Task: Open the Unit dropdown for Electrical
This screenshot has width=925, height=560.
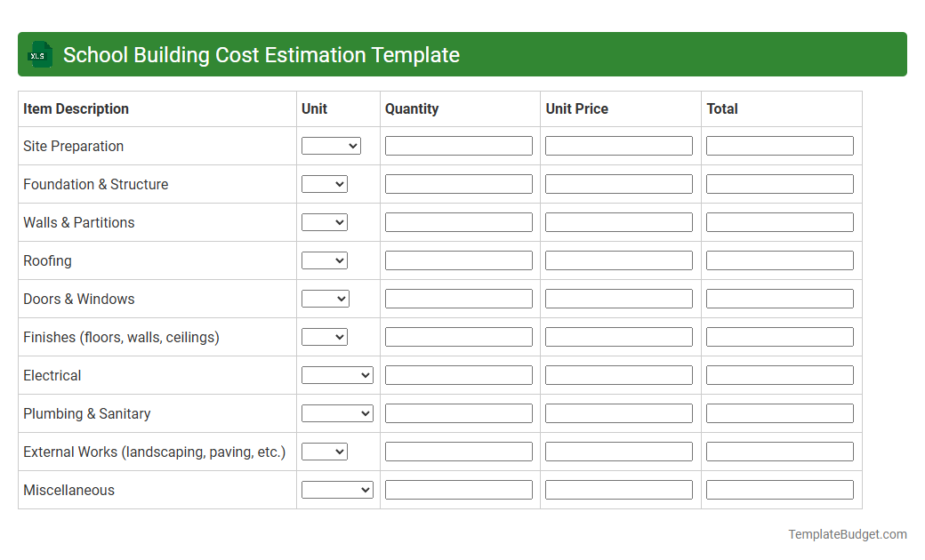Action: (337, 374)
